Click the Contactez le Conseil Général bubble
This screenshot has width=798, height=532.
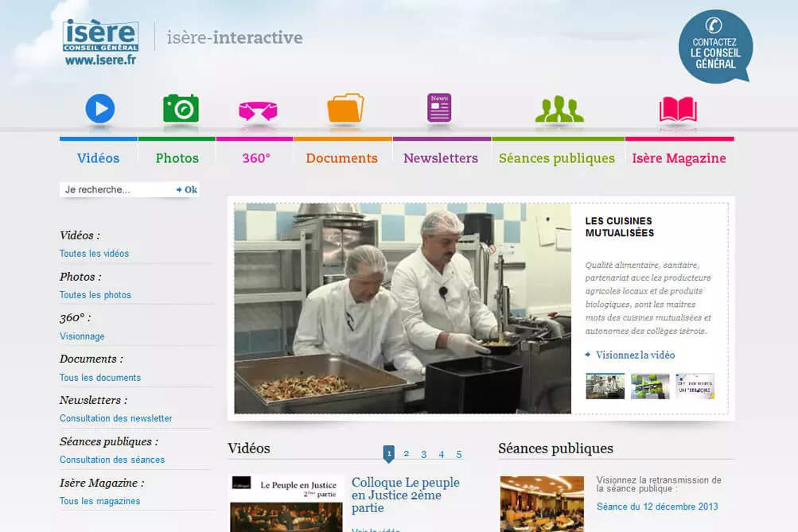coord(715,46)
